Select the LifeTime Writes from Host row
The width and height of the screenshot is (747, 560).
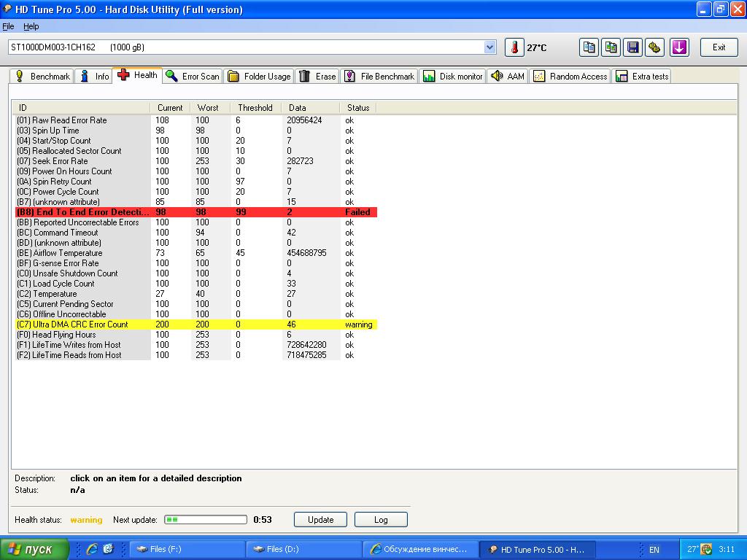(x=196, y=345)
